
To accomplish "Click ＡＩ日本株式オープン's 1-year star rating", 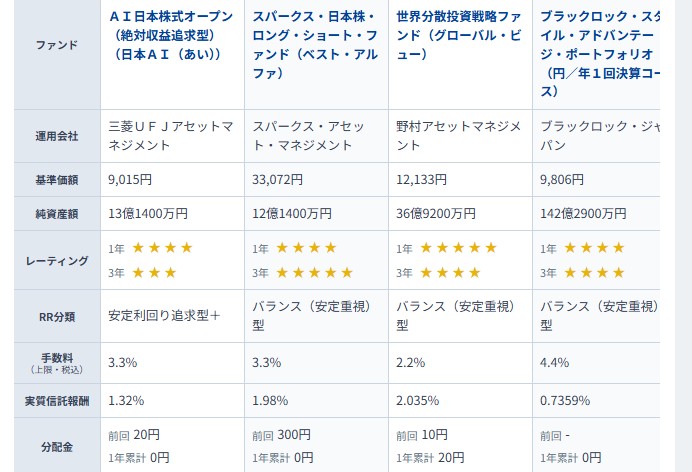I will point(161,248).
